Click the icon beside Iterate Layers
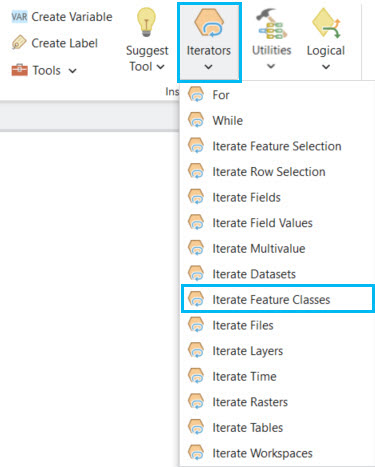Screen dimensions: 375x467 (x=196, y=351)
